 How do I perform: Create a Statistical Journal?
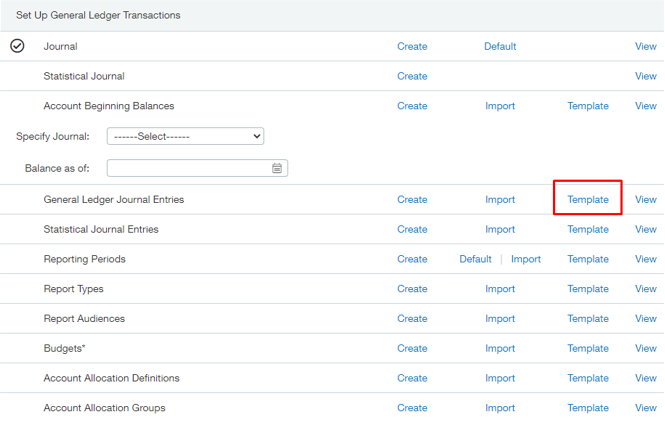(412, 76)
